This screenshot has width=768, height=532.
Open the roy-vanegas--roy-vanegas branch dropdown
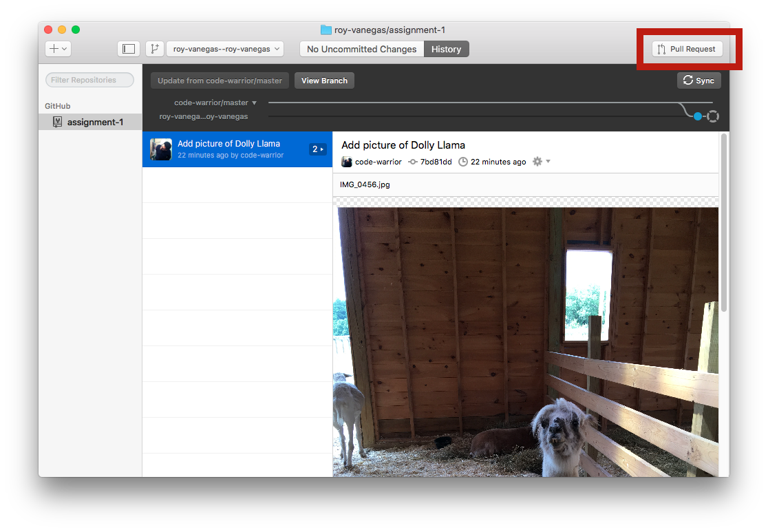225,49
